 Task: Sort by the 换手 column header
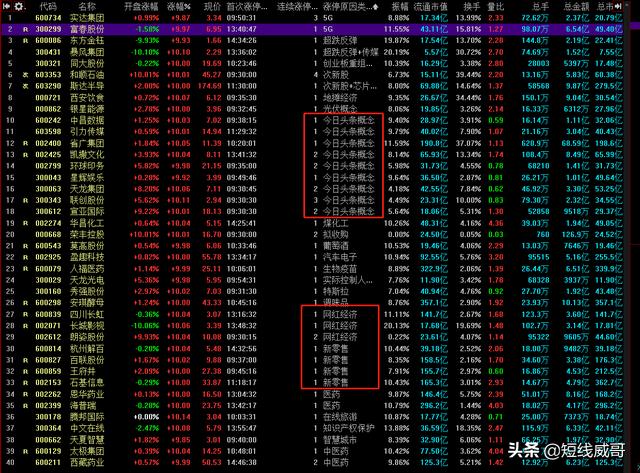(472, 7)
